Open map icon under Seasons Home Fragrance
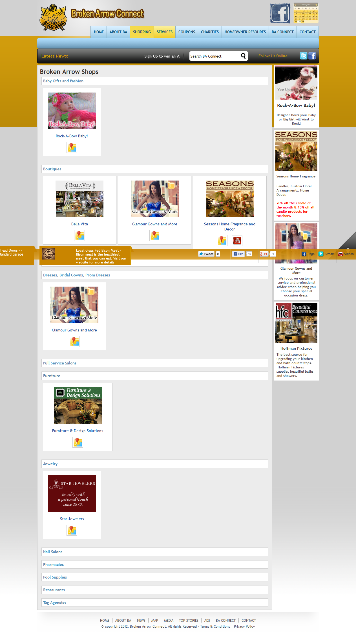This screenshot has width=356, height=644. 222,240
